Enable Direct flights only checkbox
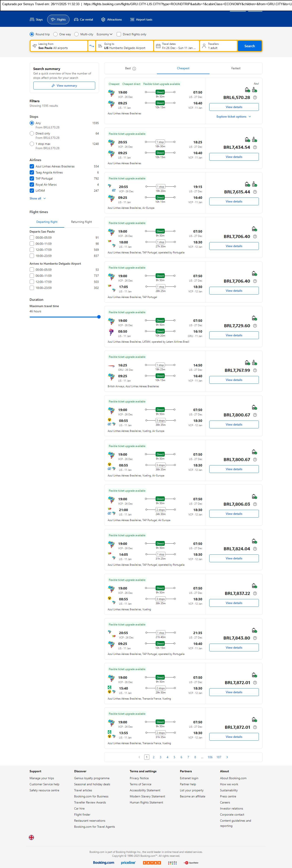The width and height of the screenshot is (292, 868). click(x=119, y=34)
